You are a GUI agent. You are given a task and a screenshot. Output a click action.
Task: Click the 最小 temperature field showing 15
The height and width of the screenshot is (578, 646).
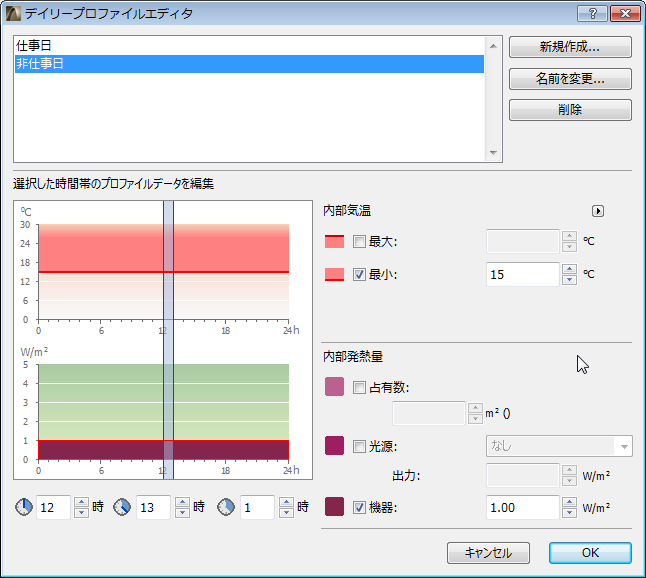click(522, 274)
